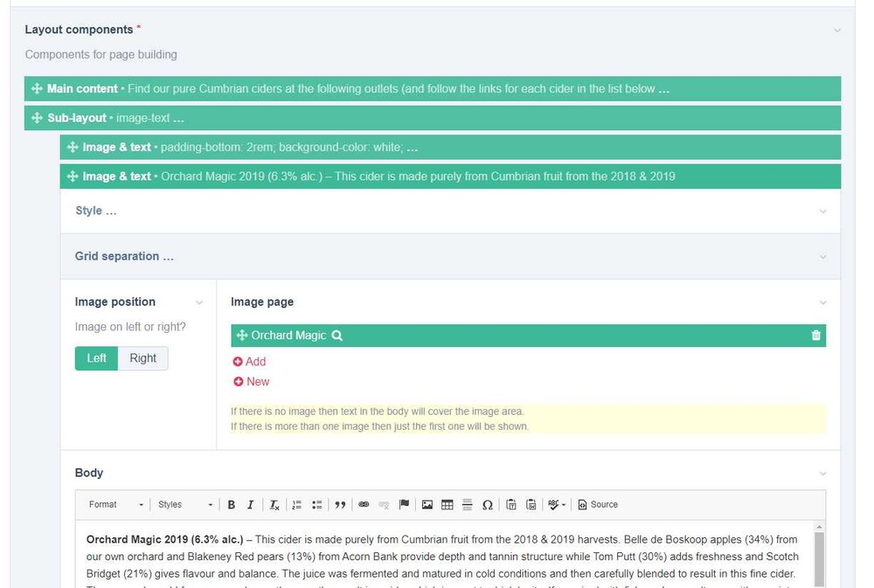
Task: Click the insert link icon
Action: 364,505
